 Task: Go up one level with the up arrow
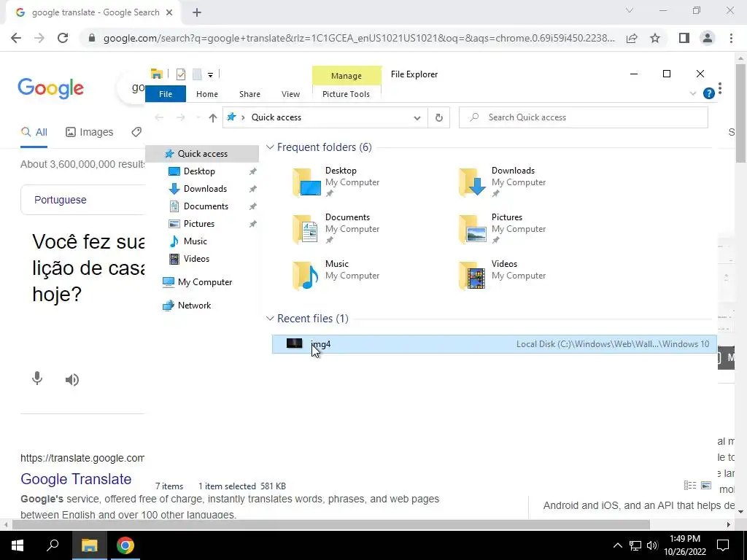click(212, 117)
